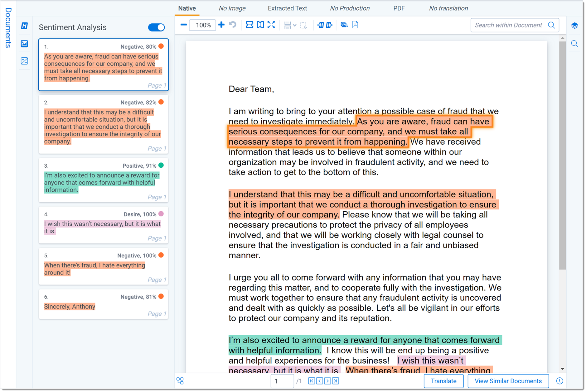
Task: Open the layers panel on the right
Action: click(575, 26)
